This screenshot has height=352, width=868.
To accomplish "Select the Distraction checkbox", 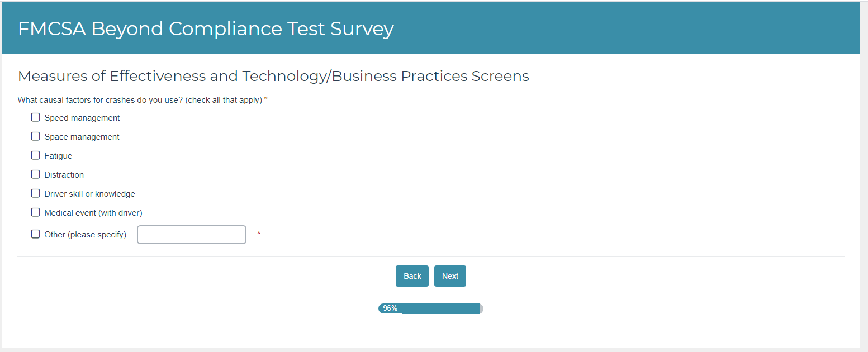I will click(36, 174).
